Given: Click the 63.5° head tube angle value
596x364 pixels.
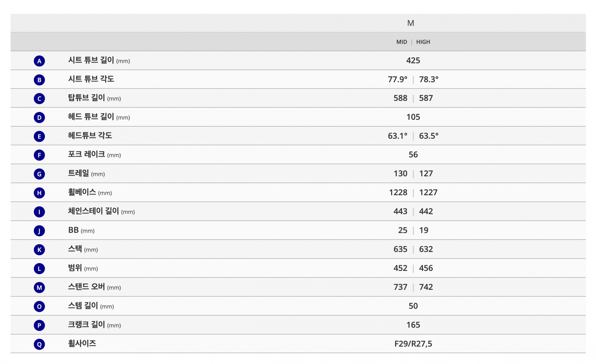Looking at the screenshot, I should click(429, 136).
